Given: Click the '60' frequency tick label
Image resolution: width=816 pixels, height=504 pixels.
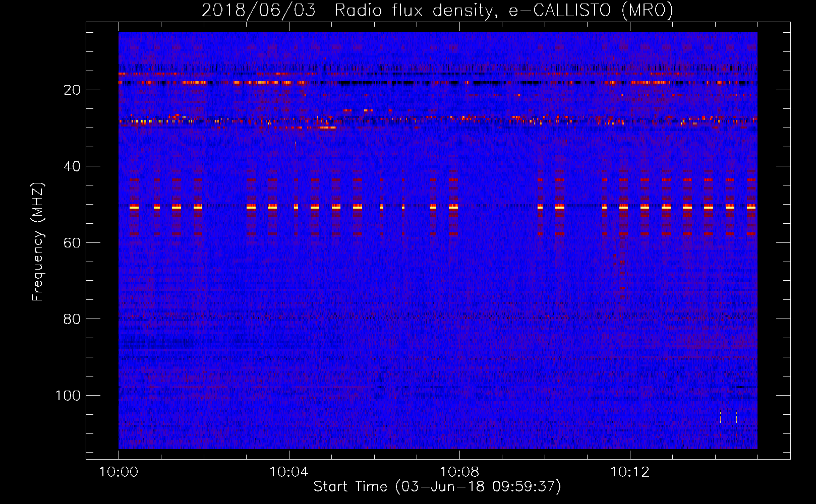Looking at the screenshot, I should point(72,243).
